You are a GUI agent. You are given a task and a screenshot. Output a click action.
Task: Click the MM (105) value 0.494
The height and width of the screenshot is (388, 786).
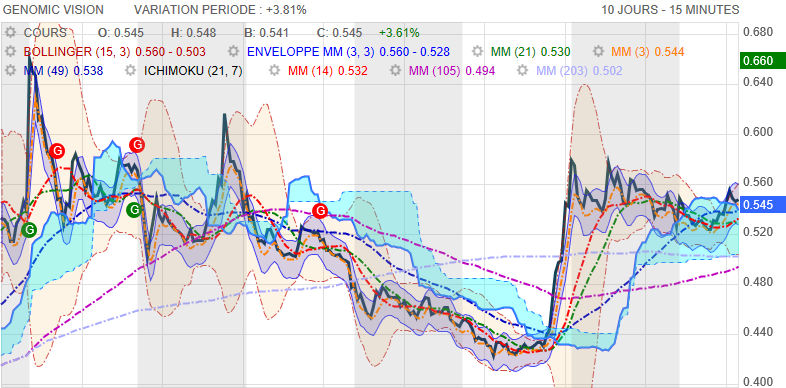point(480,71)
